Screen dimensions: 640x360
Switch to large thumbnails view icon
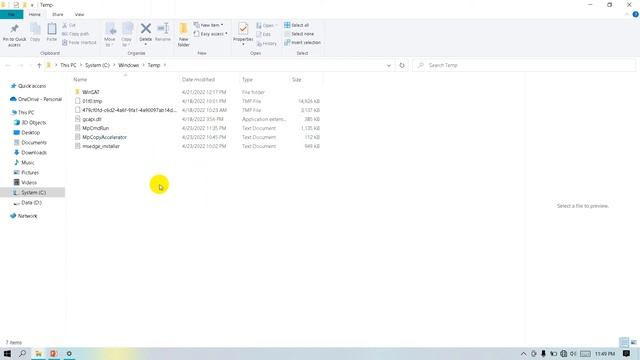click(x=633, y=342)
